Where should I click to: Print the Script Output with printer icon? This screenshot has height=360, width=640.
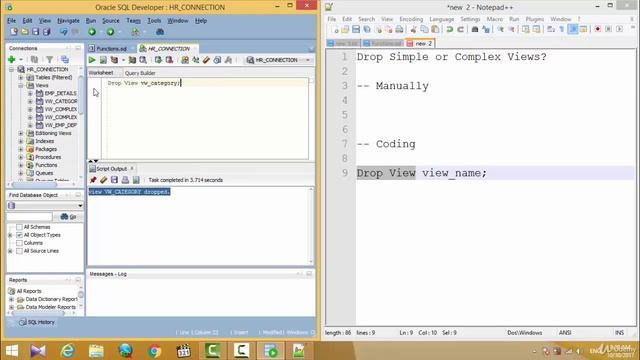[125, 180]
